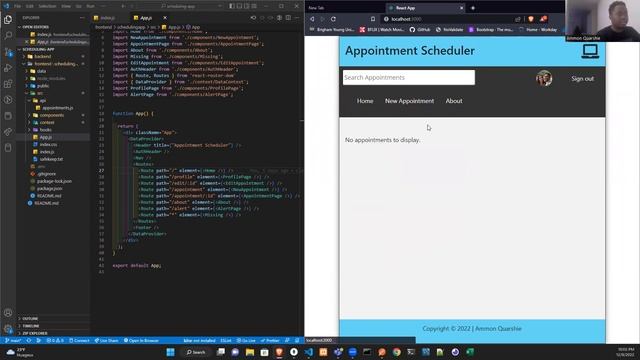Open File Explorer from the taskbar
Viewport: 640px width, 360px height.
point(250,352)
